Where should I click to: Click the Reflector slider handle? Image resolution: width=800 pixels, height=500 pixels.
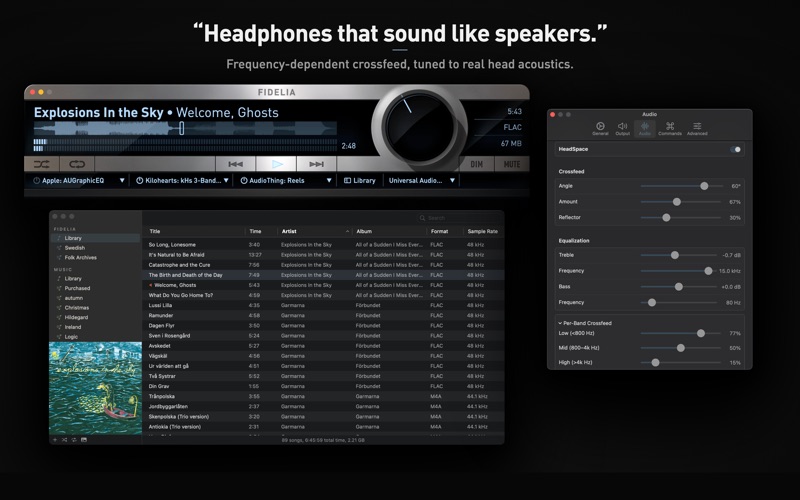[x=666, y=218]
